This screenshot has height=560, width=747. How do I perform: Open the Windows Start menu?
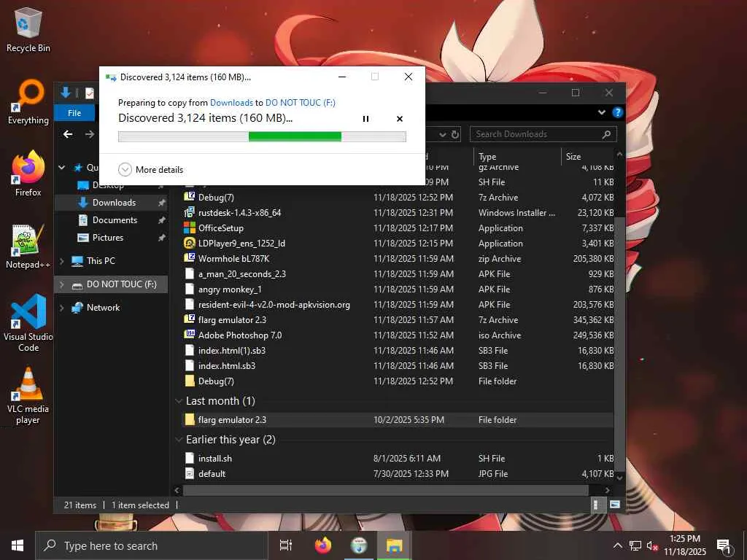(x=18, y=545)
